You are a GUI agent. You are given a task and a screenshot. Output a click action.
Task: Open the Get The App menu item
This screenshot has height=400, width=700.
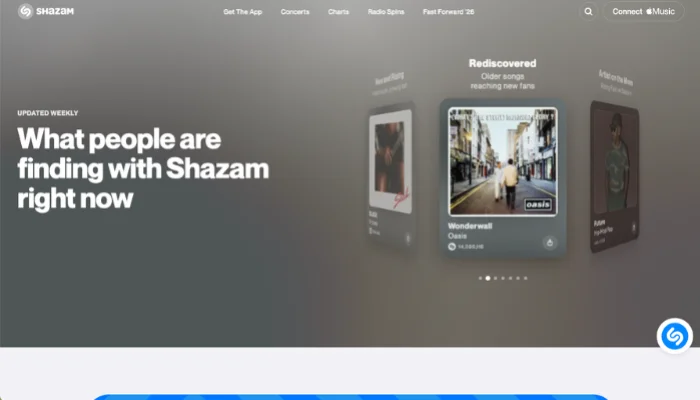point(242,12)
